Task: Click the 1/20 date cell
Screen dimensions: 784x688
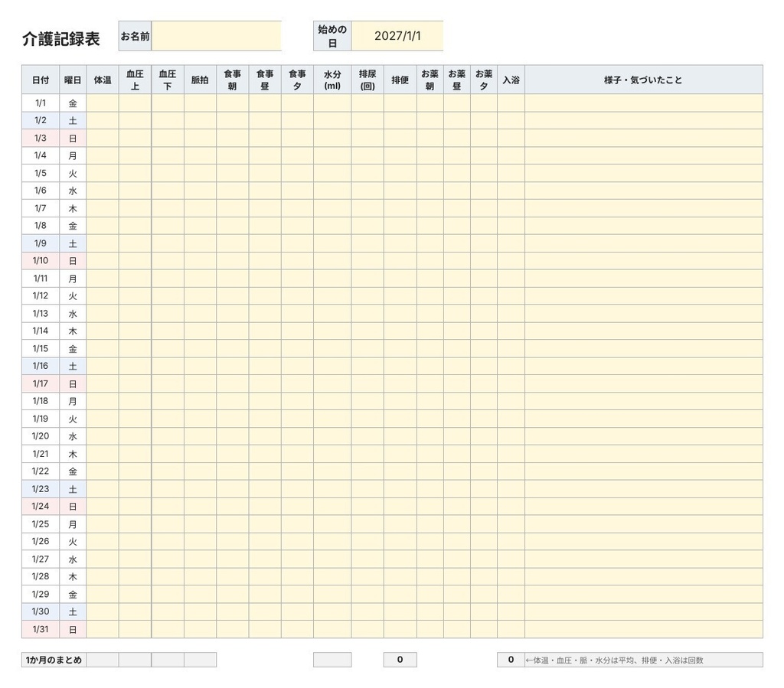Action: click(x=41, y=436)
